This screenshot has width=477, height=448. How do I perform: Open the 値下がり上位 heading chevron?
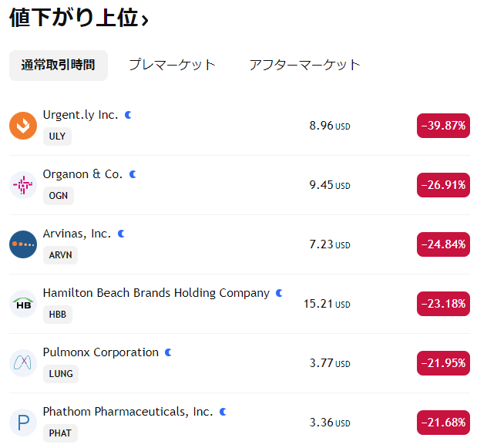(145, 19)
